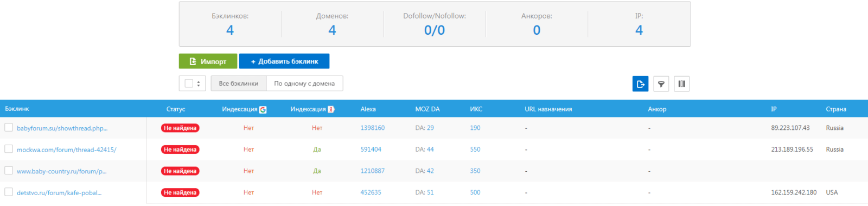
Task: Click Alexa value 1398160
Action: pos(372,128)
